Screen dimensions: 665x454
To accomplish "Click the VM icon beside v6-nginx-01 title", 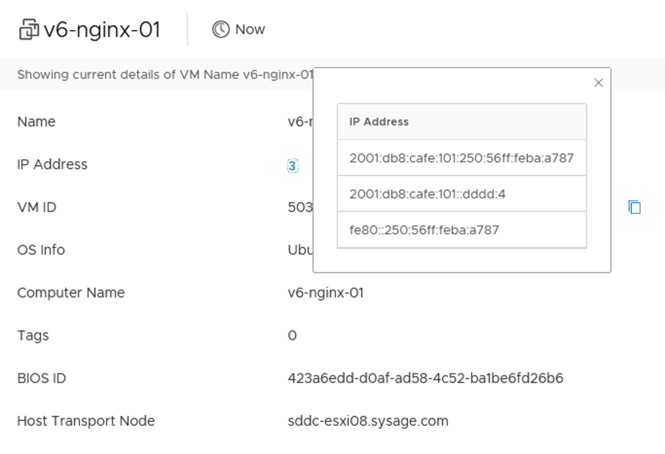I will tap(28, 30).
